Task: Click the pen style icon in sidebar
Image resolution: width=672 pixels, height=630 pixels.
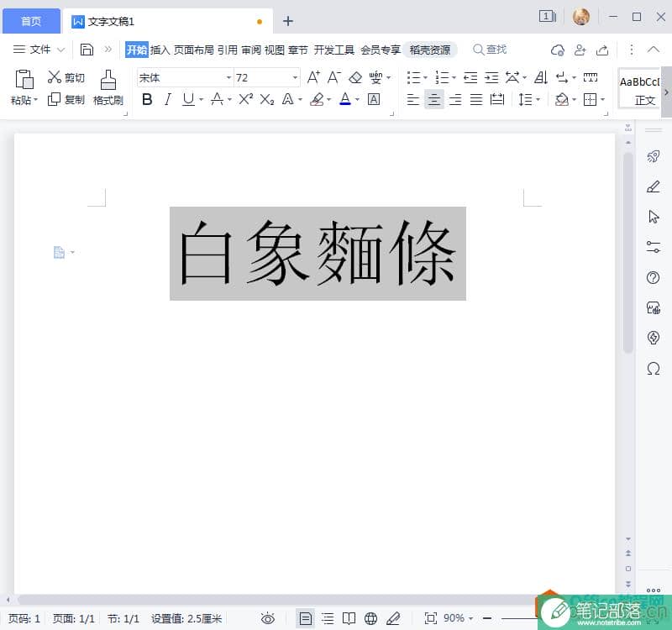Action: point(654,186)
